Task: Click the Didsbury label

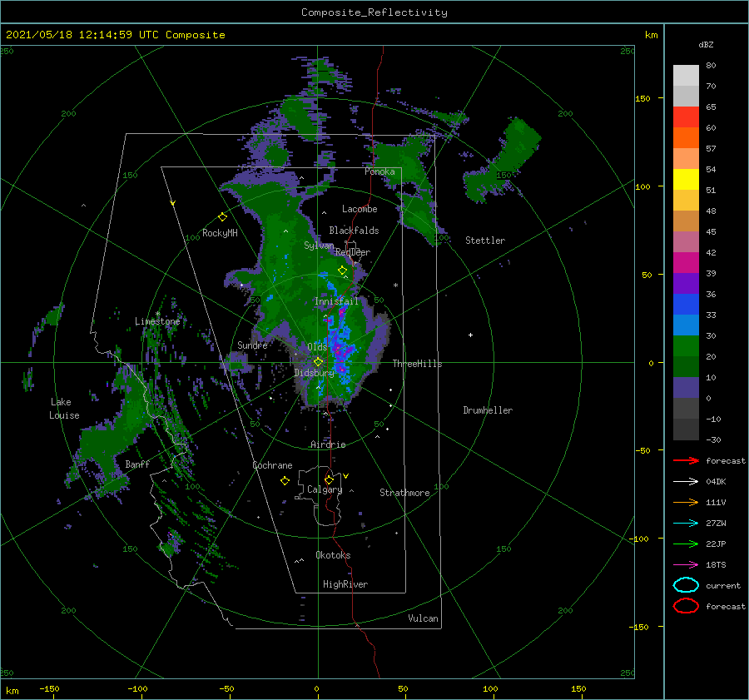Action: coord(314,373)
